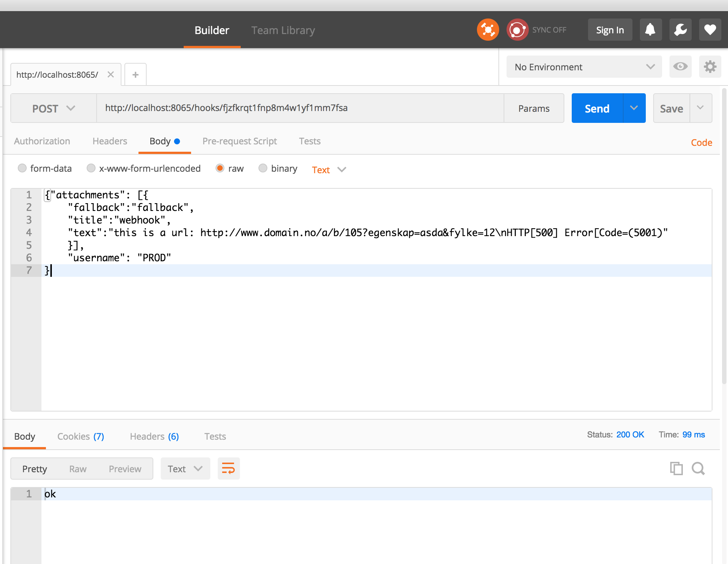The height and width of the screenshot is (564, 728).
Task: Click the request URL input field
Action: pyautogui.click(x=300, y=108)
